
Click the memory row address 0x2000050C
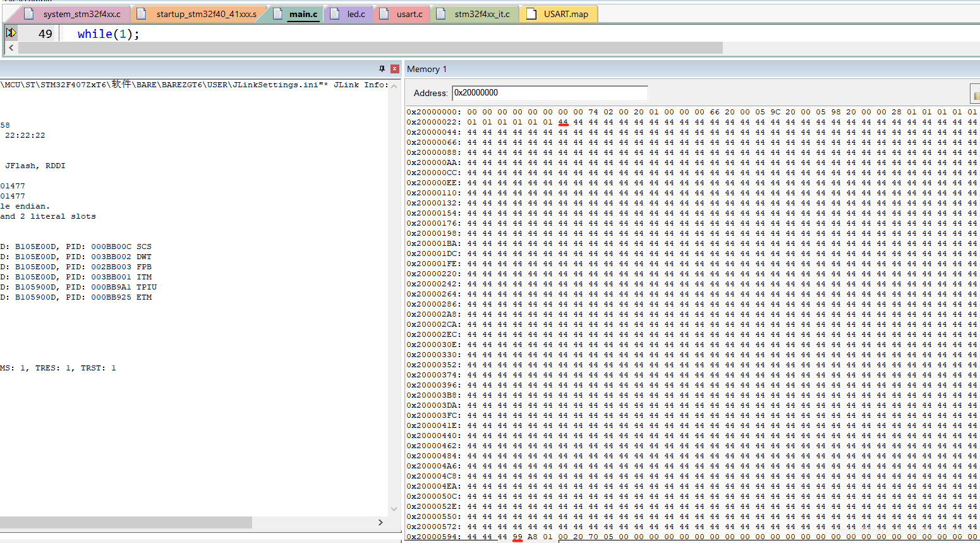click(x=433, y=496)
